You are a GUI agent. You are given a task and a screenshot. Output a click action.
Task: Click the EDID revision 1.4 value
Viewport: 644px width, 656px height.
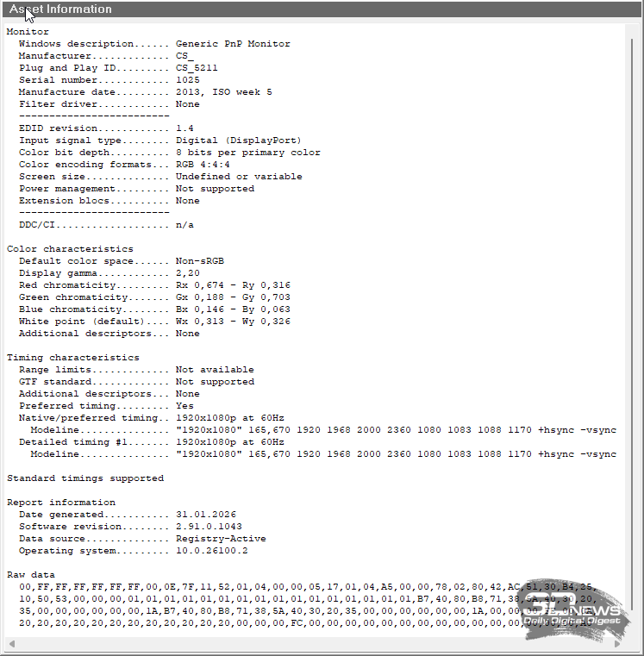(x=184, y=128)
